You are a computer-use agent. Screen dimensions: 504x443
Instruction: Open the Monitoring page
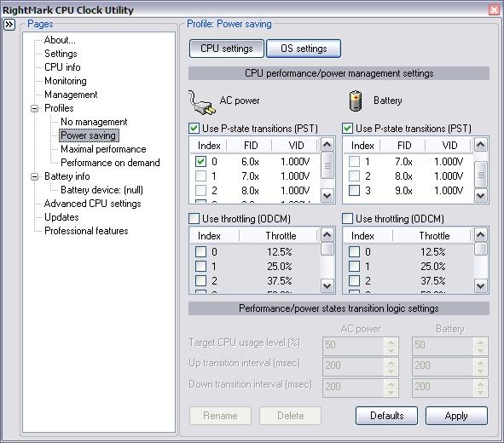[66, 81]
